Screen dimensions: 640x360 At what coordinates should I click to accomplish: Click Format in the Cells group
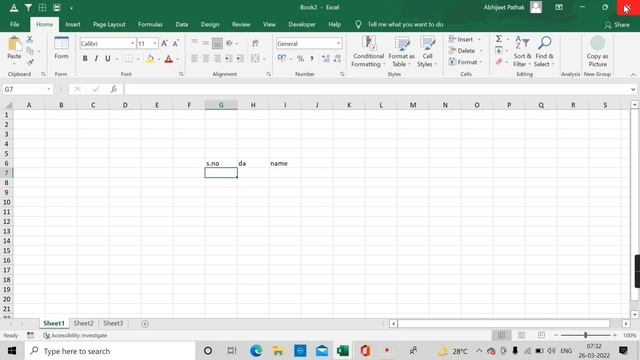pyautogui.click(x=467, y=62)
